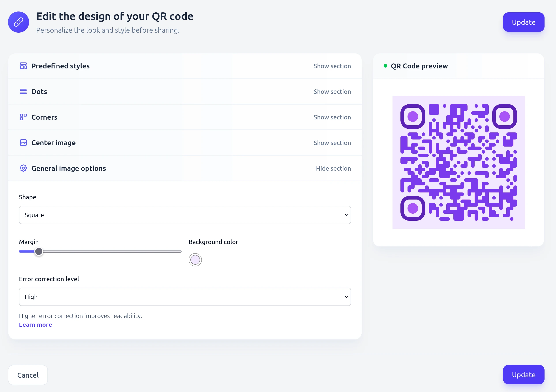
Task: Expand the Corners section via Show section
Action: point(332,117)
